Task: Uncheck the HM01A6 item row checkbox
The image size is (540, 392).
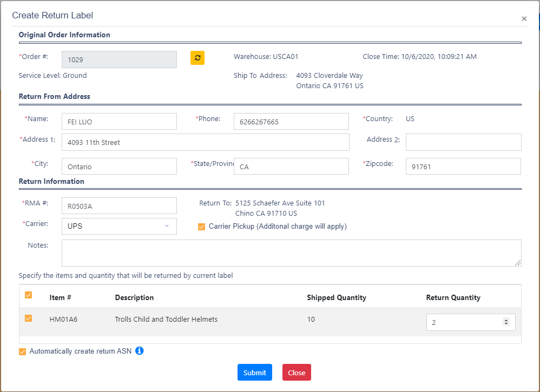Action: click(29, 318)
